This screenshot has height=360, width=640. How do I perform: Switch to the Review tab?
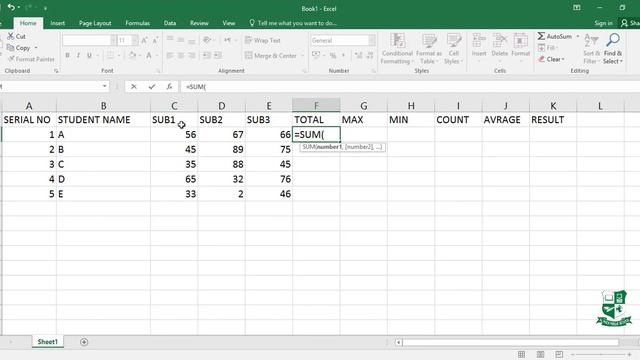[199, 23]
